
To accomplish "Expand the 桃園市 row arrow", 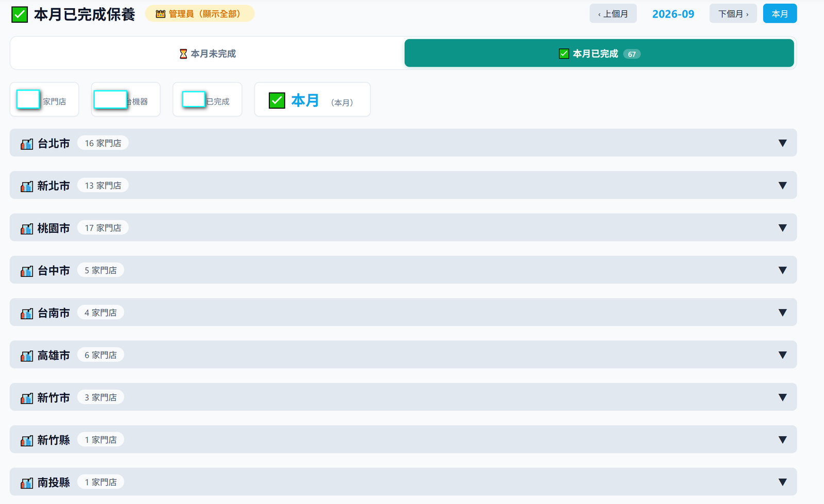I will tap(782, 228).
